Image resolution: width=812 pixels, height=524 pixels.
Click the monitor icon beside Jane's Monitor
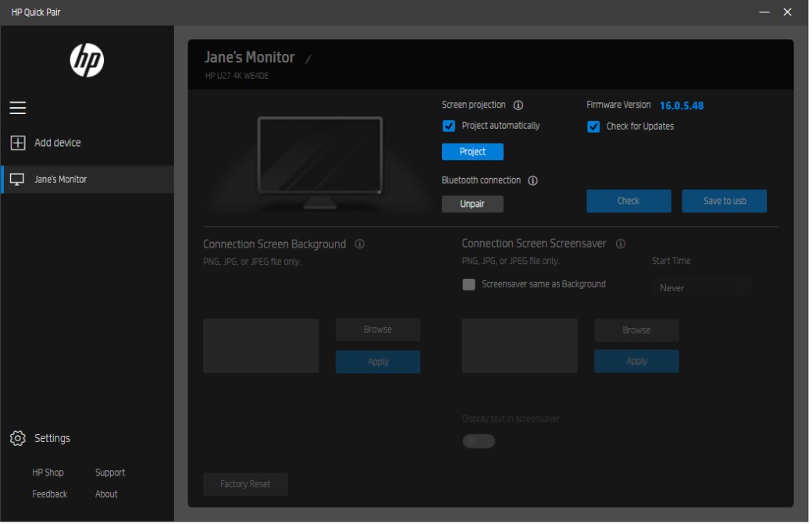coord(17,180)
